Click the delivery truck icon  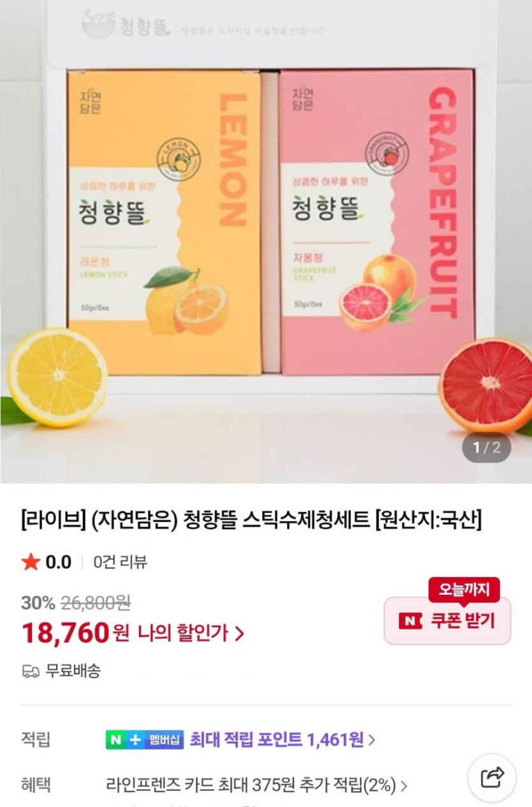(x=31, y=671)
